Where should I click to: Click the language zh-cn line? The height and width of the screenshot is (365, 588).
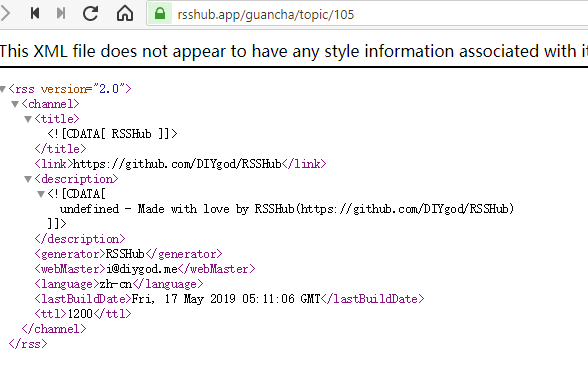pos(119,284)
